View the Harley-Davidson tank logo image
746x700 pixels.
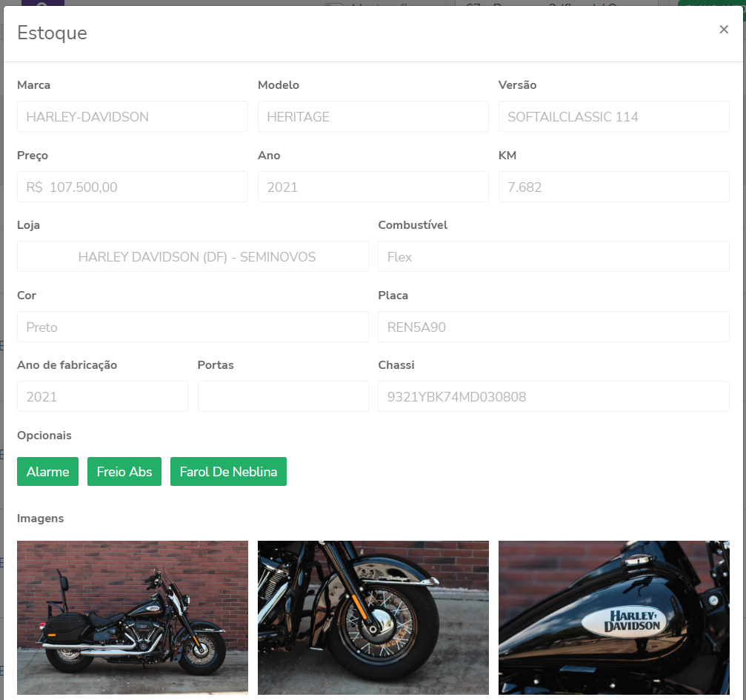[x=613, y=618]
